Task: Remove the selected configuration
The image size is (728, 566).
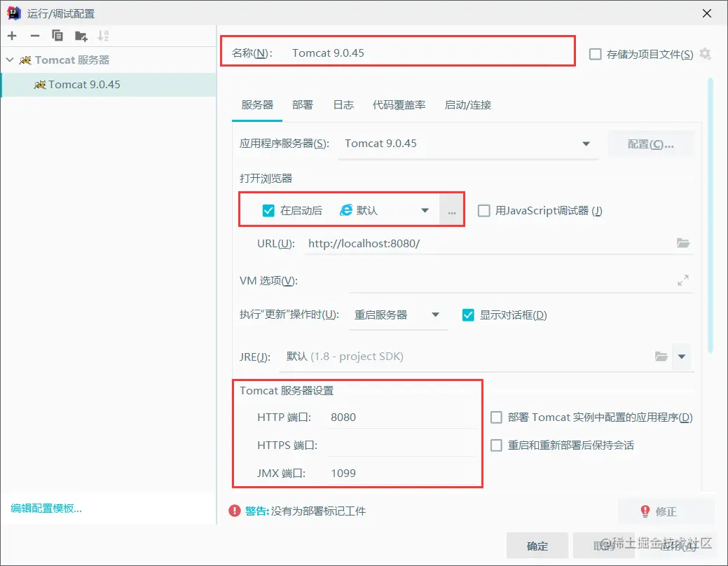Action: point(35,36)
